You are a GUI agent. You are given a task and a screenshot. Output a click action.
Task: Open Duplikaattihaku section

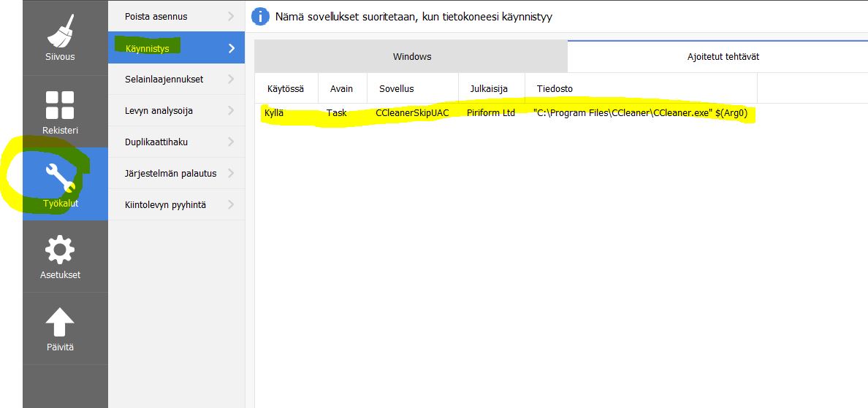click(x=176, y=142)
